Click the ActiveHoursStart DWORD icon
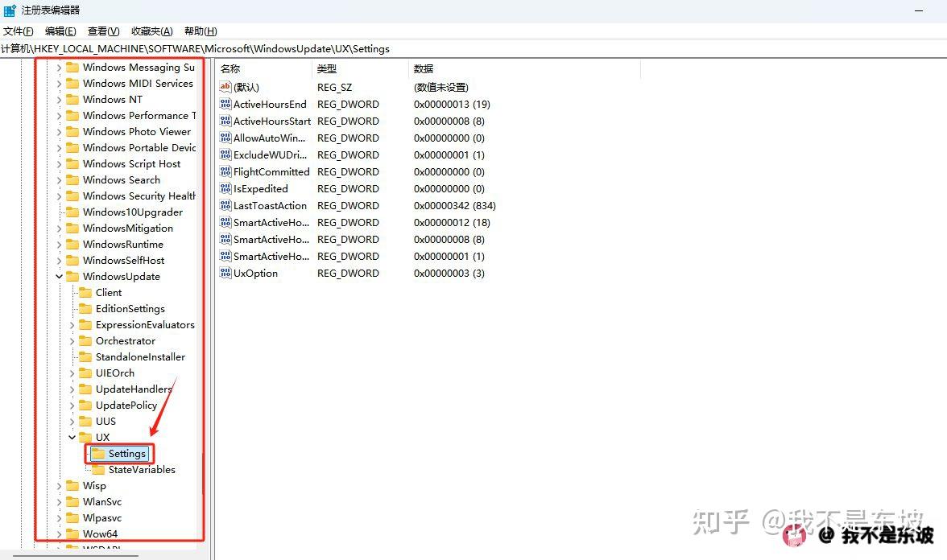947x560 pixels. pos(225,121)
